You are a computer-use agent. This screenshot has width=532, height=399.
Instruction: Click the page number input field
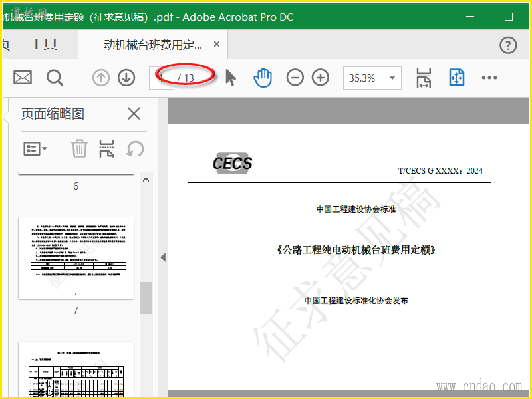coord(162,78)
